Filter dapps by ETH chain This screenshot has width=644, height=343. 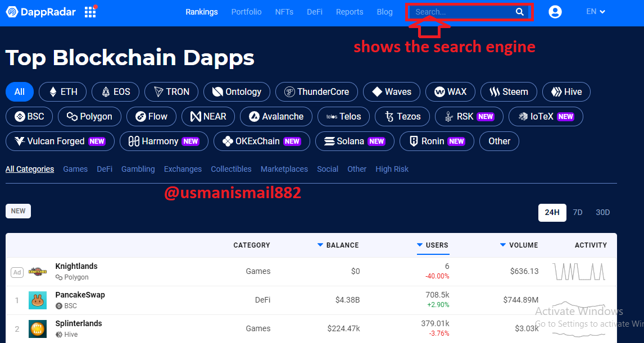tap(63, 92)
